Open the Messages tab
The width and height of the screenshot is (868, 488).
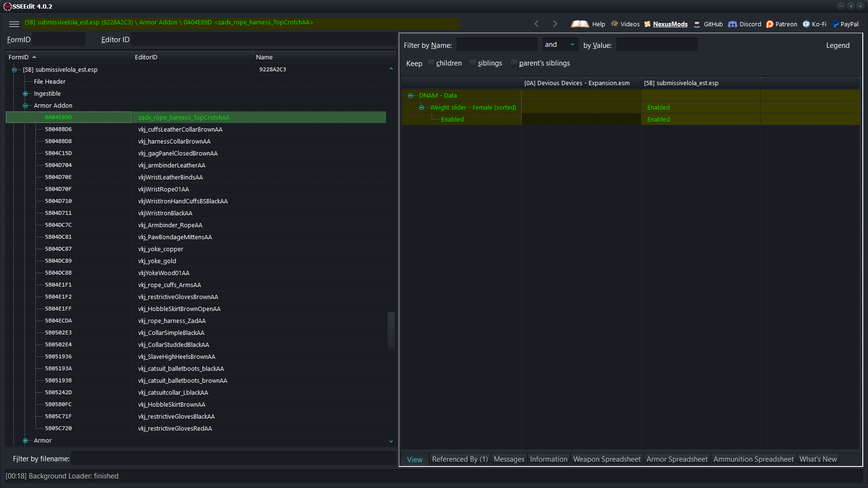(509, 459)
